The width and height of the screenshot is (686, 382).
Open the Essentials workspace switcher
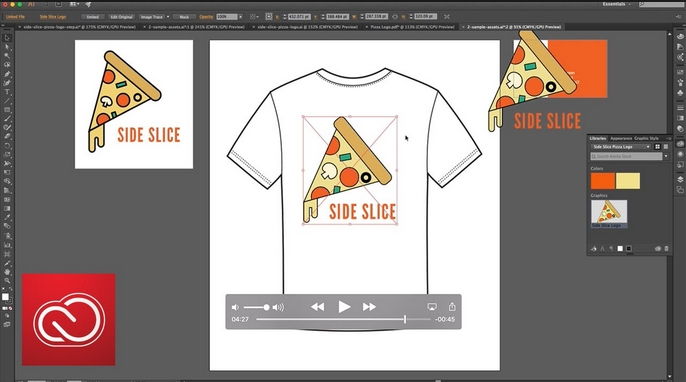point(617,4)
